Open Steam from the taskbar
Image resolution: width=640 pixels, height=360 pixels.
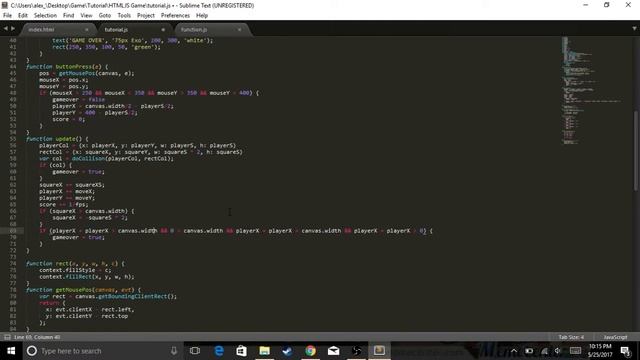(287, 351)
